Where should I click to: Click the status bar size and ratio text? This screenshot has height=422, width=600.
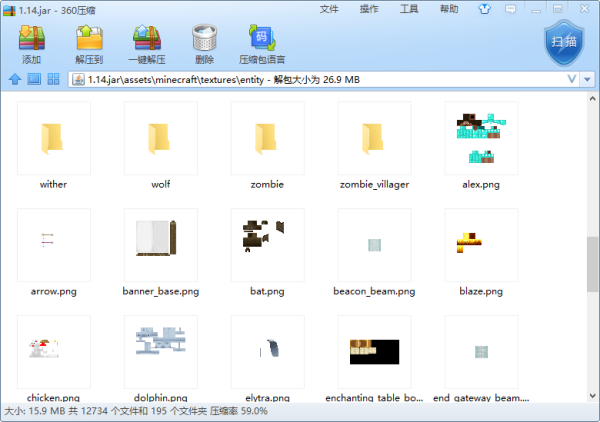click(136, 411)
